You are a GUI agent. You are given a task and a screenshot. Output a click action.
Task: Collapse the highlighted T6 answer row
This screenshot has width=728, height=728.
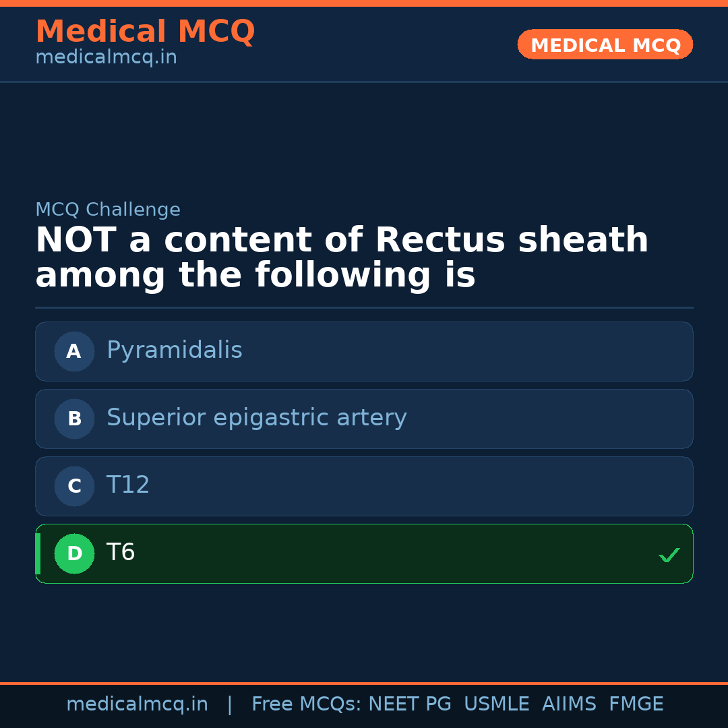pos(364,553)
